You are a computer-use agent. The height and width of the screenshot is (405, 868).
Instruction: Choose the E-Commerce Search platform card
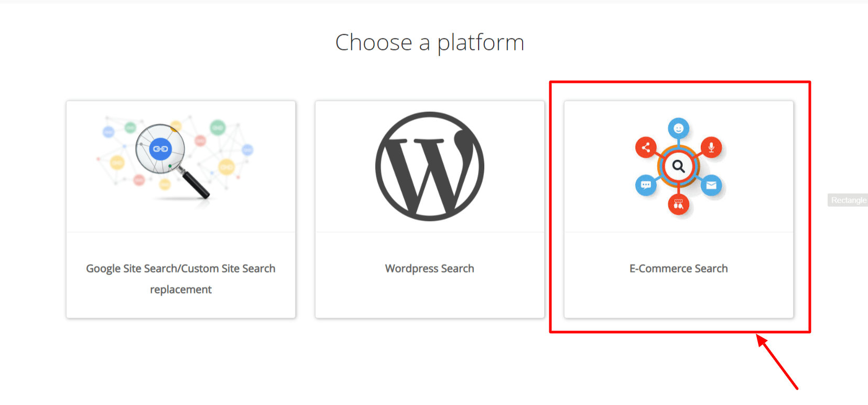click(679, 209)
